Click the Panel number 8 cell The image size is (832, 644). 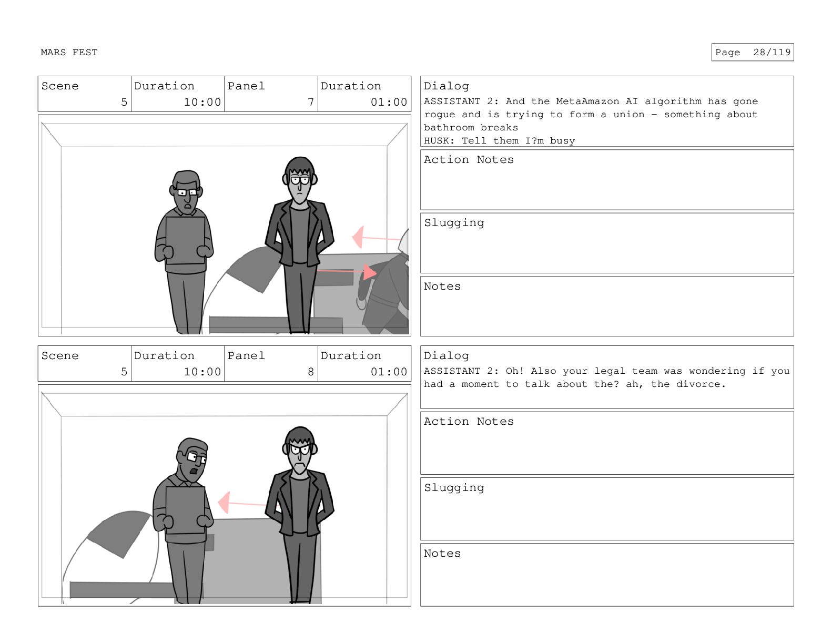click(x=271, y=364)
